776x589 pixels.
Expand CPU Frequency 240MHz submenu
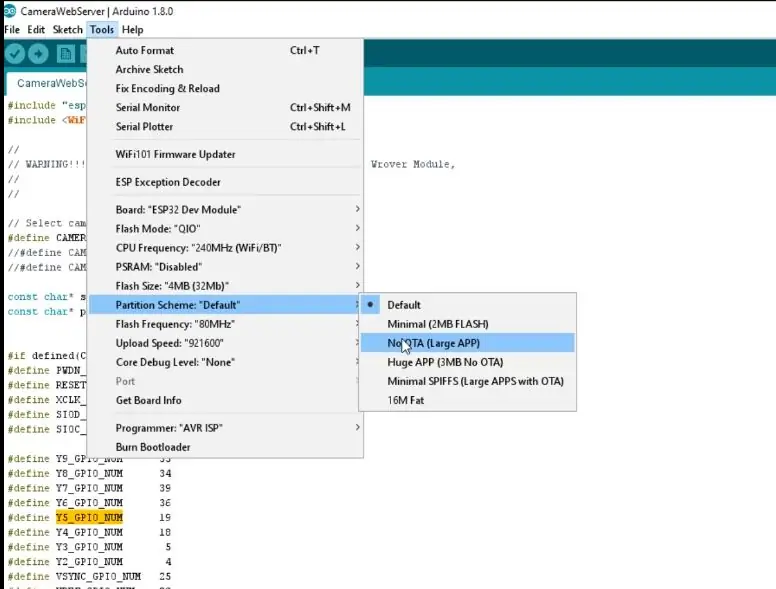click(225, 248)
